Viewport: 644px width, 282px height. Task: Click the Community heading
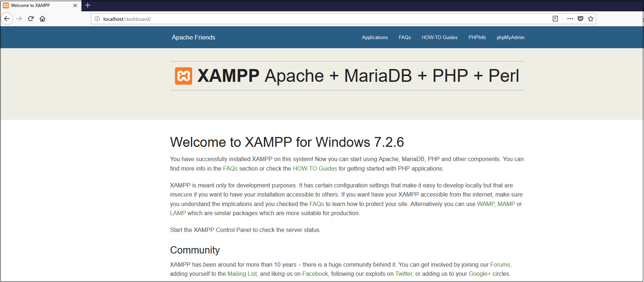coord(195,250)
